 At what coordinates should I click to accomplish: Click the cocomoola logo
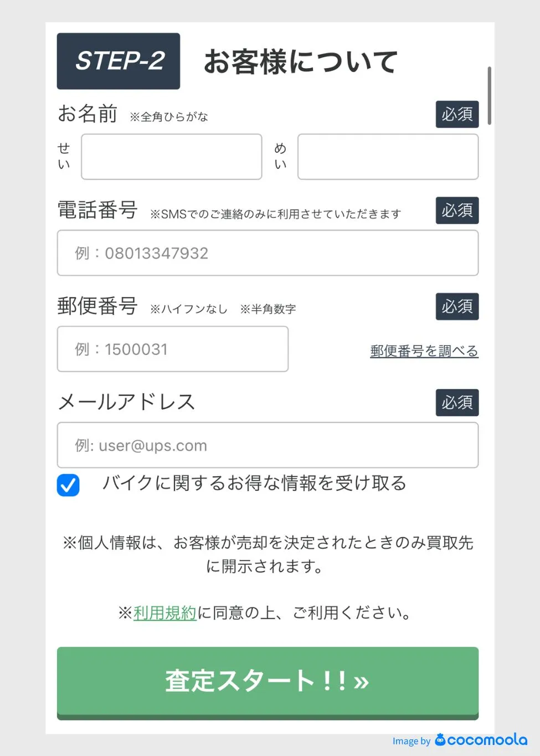click(x=481, y=740)
